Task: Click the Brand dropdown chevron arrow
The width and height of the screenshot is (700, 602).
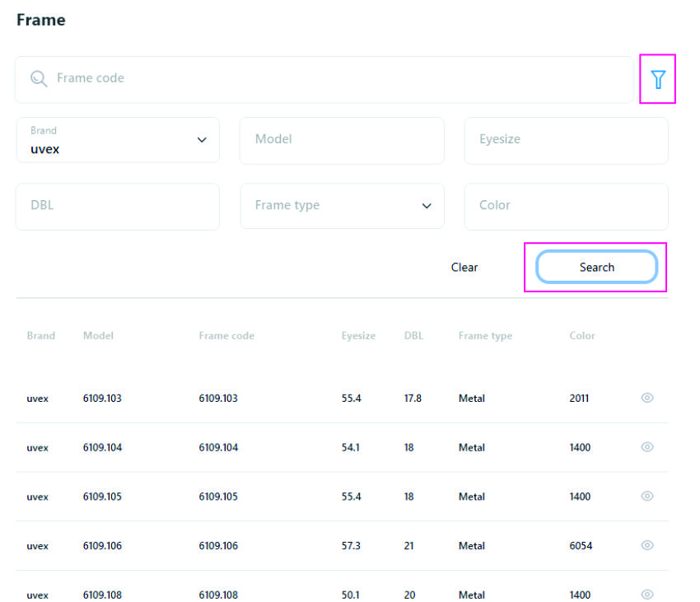Action: coord(202,140)
